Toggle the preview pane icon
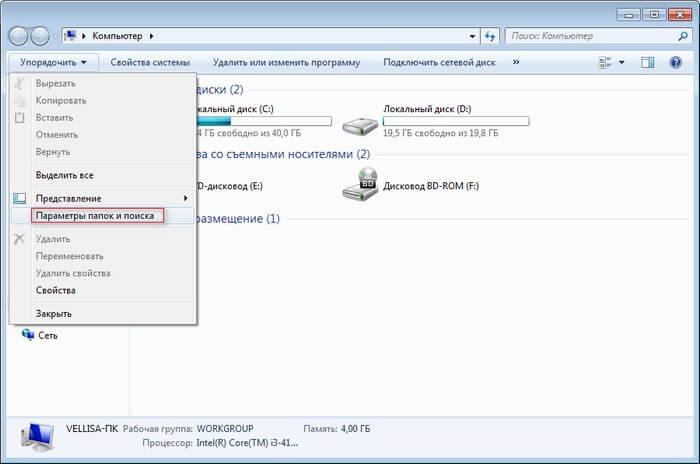This screenshot has height=464, width=700. (x=647, y=62)
